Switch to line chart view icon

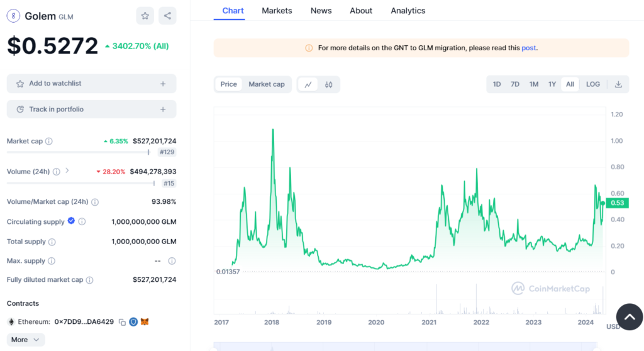(308, 84)
